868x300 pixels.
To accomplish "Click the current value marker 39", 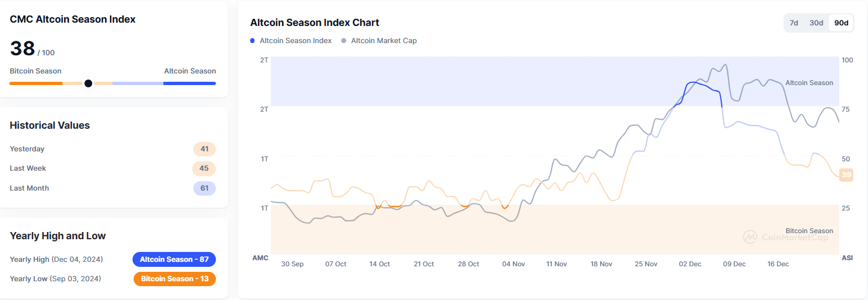I will point(846,175).
